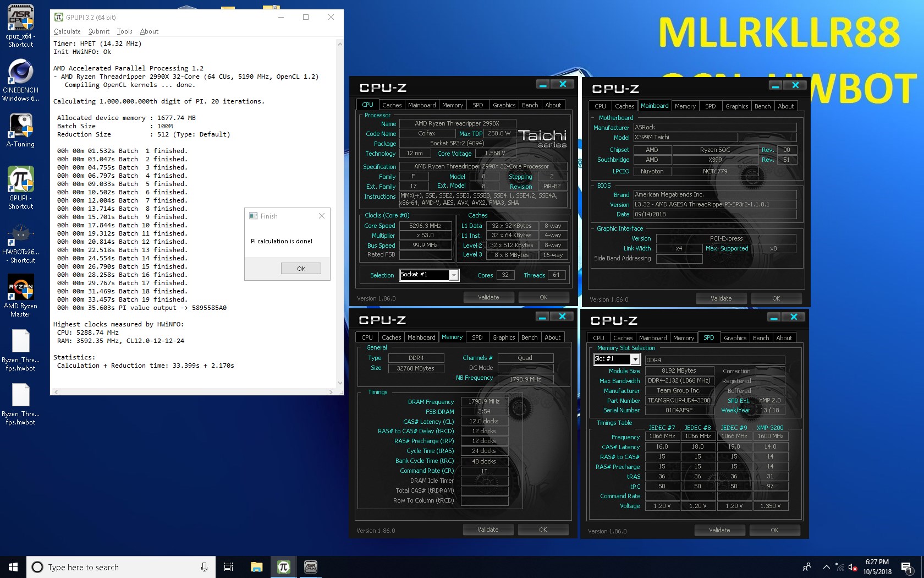Open Mainboard tab in Memory window
Image resolution: width=924 pixels, height=578 pixels.
(421, 337)
